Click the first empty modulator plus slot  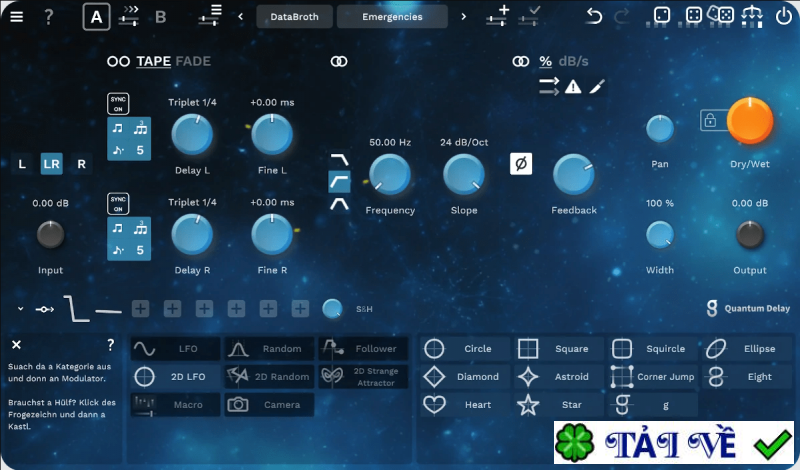tap(140, 308)
